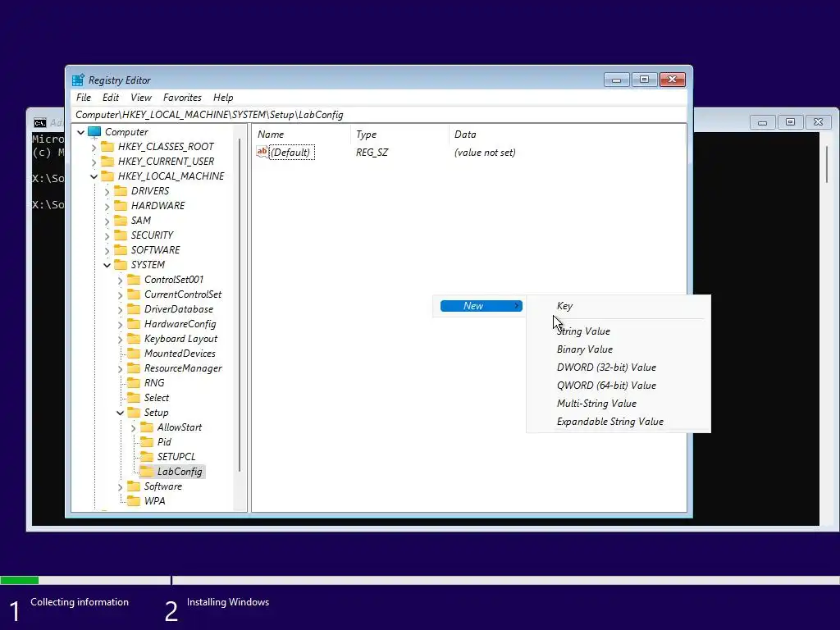This screenshot has width=840, height=630.
Task: Minimize the Registry Editor window
Action: coord(617,80)
